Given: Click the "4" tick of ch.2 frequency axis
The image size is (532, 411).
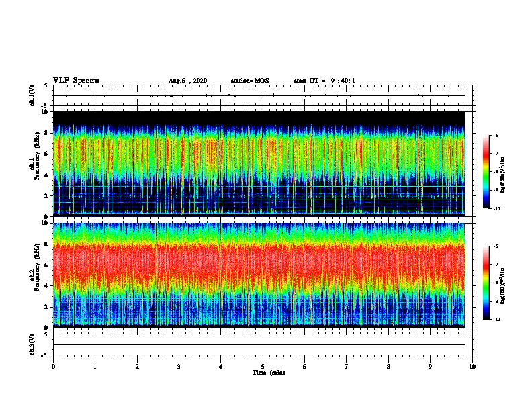Looking at the screenshot, I should (46, 286).
